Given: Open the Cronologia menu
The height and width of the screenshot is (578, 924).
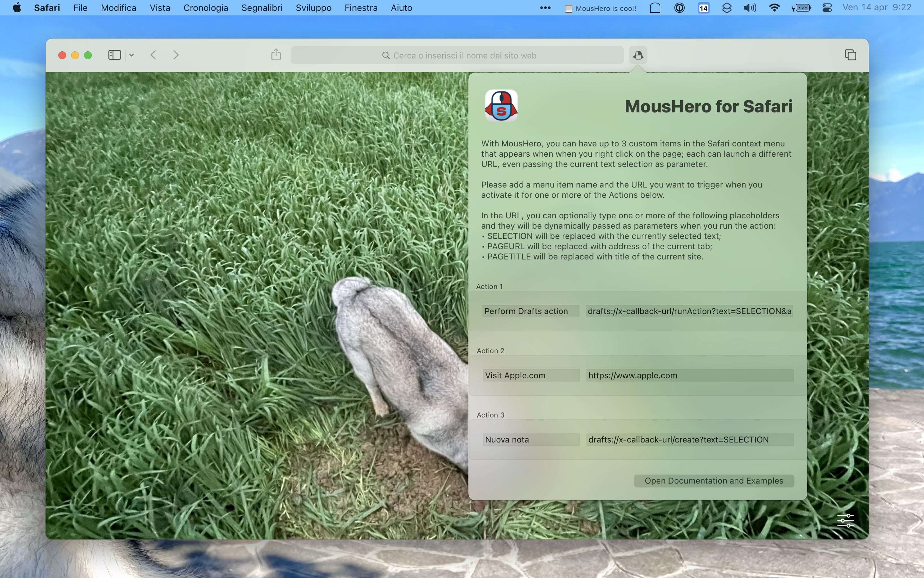Looking at the screenshot, I should click(206, 8).
